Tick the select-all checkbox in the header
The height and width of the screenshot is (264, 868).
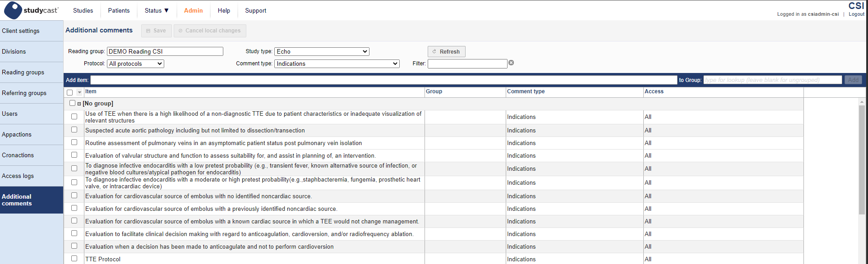pos(70,92)
